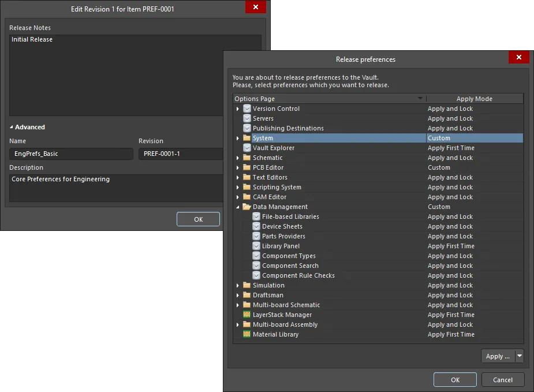Click the Version Control page icon
The image size is (534, 392).
click(x=247, y=109)
